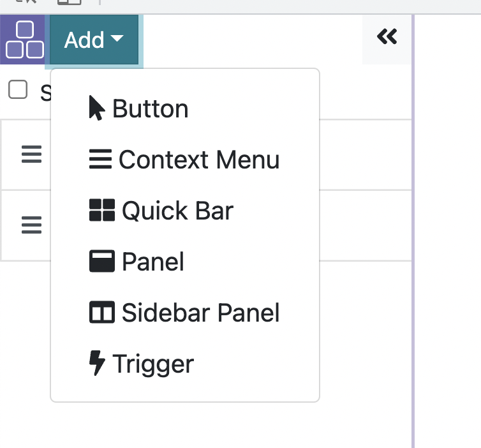Click the columns icon beside Sidebar Panel
Viewport: 481px width, 448px height.
[x=102, y=313]
